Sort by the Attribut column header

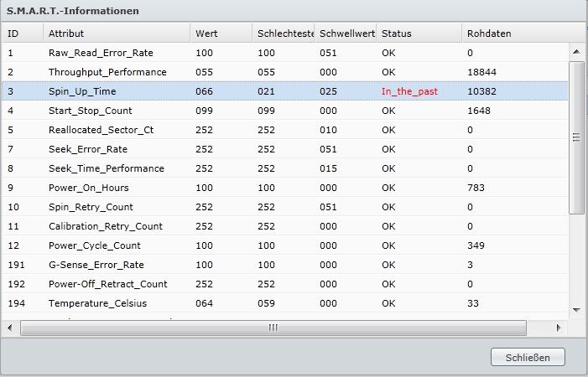point(117,34)
